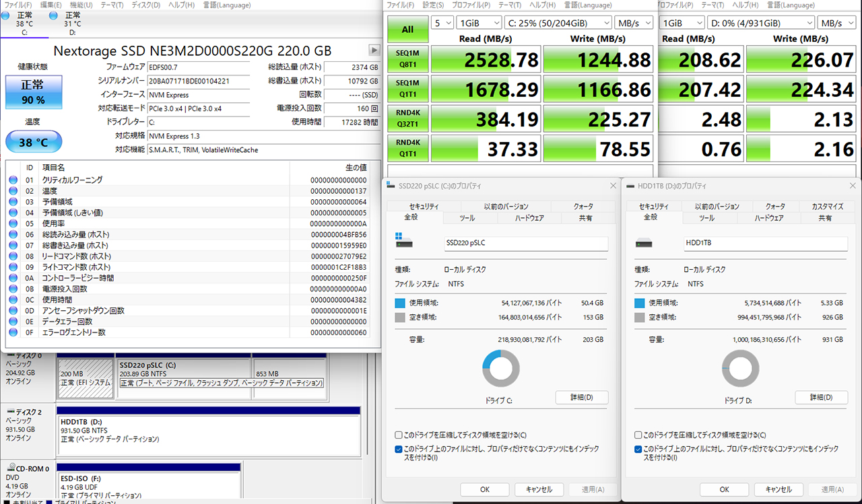Select the D: disk status icon in CrystalDiskInfo
Viewport: 862px width, 504px height.
pyautogui.click(x=53, y=15)
